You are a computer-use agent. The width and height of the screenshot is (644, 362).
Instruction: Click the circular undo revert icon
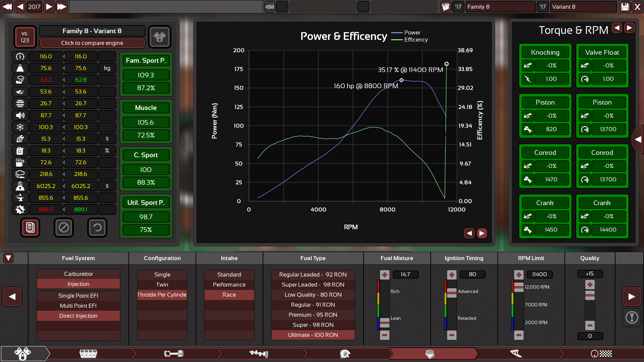tap(97, 228)
